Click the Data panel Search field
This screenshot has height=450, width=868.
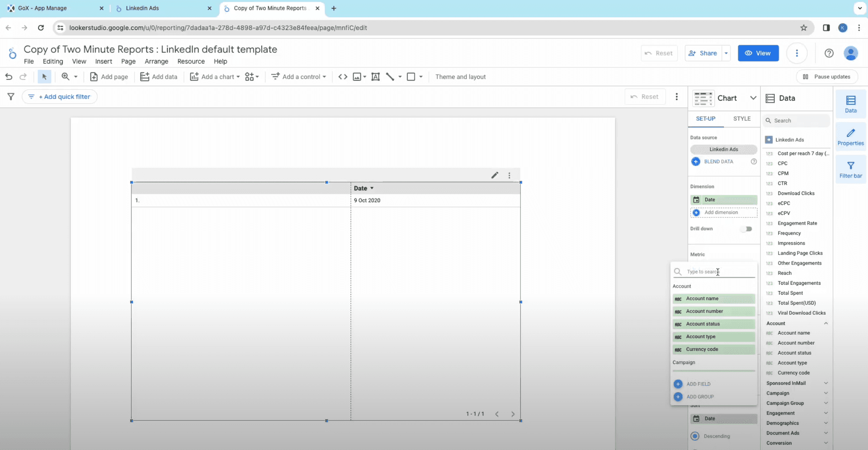point(797,121)
